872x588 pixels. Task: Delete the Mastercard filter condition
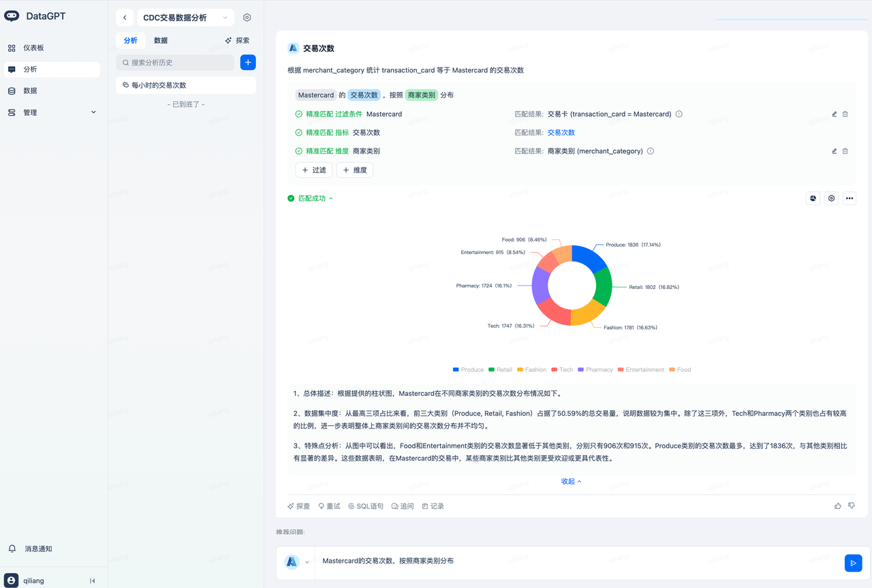[845, 114]
